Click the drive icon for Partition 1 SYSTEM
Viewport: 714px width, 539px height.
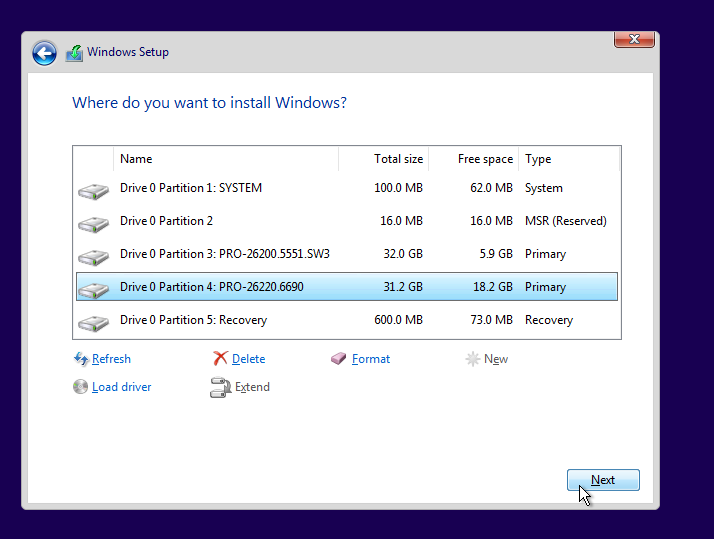[93, 191]
